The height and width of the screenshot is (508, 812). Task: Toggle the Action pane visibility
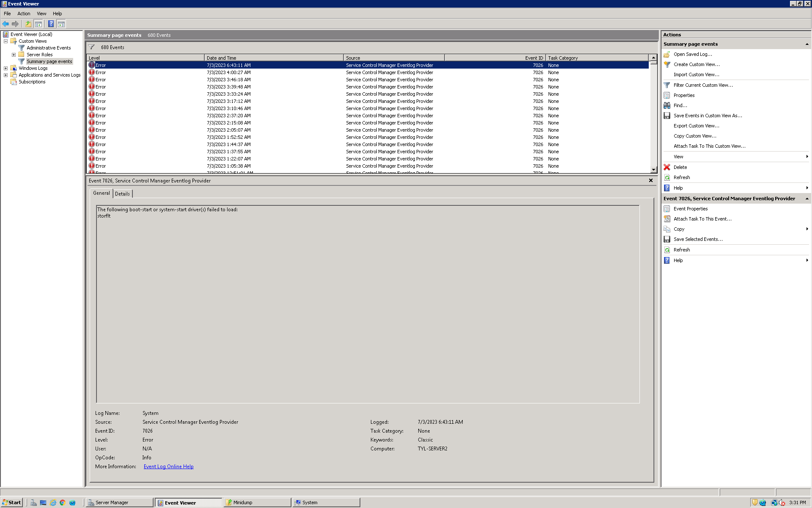click(x=61, y=24)
